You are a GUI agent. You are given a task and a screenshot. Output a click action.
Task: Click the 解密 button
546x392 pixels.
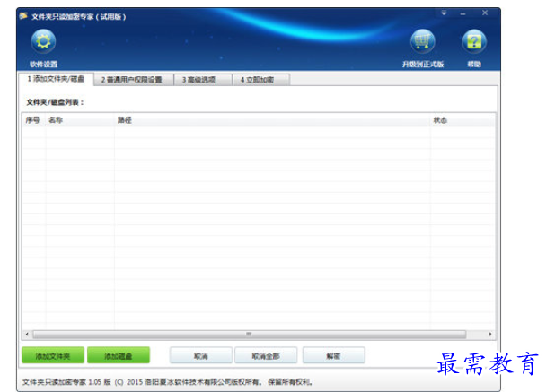pos(333,355)
